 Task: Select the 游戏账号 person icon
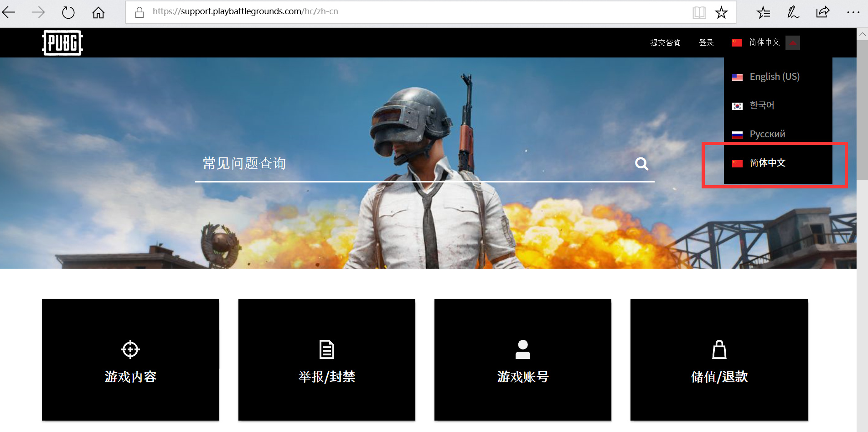click(x=522, y=349)
